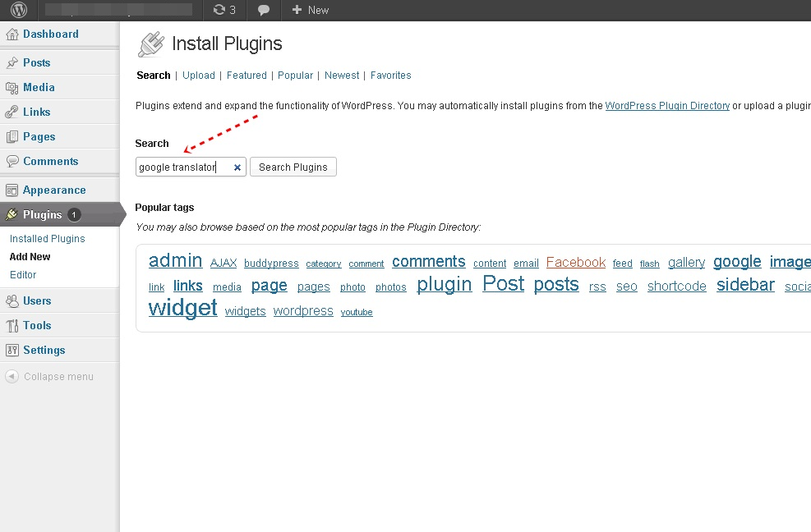Browse the wordpress tag
Screen dimensions: 811x532
[303, 311]
